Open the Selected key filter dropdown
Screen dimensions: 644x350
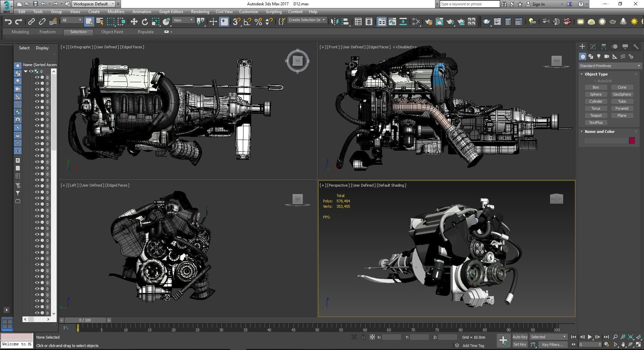click(x=548, y=337)
